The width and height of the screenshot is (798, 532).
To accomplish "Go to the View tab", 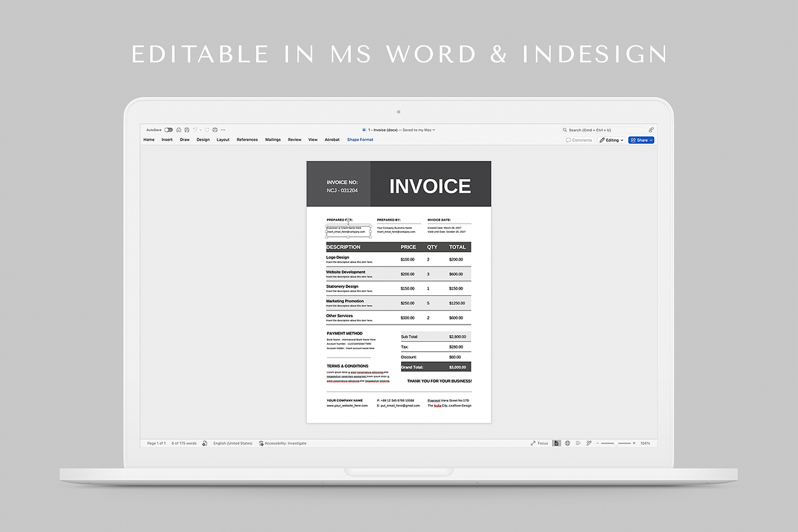I will pos(313,140).
